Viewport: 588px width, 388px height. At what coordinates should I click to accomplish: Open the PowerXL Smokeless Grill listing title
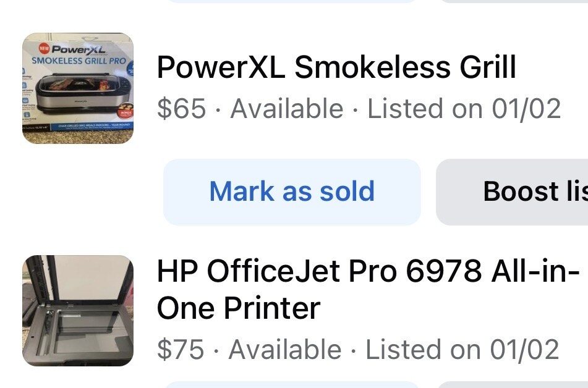pos(336,67)
